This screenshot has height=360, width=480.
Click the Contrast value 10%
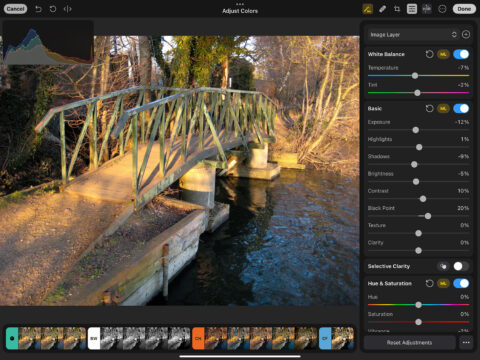(463, 191)
